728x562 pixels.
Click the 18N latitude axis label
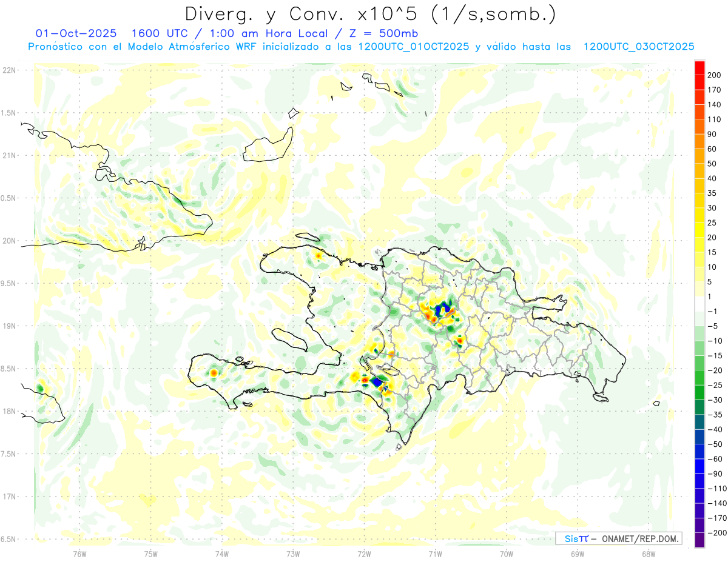click(9, 411)
